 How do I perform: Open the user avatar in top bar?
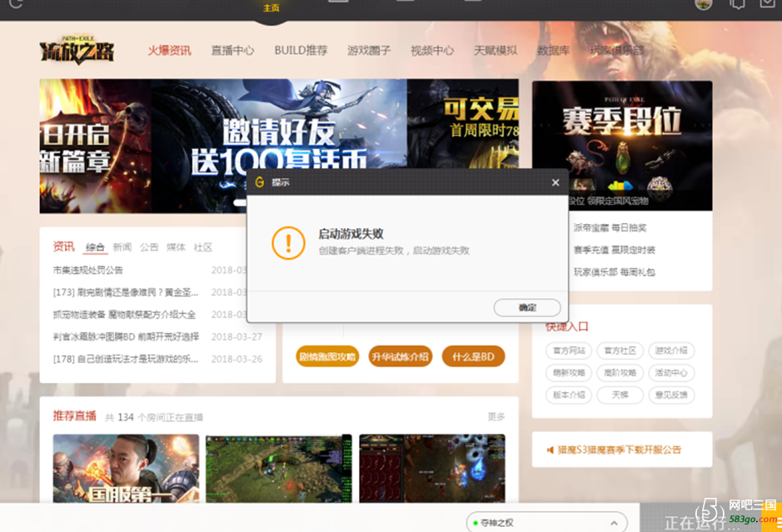click(x=703, y=4)
